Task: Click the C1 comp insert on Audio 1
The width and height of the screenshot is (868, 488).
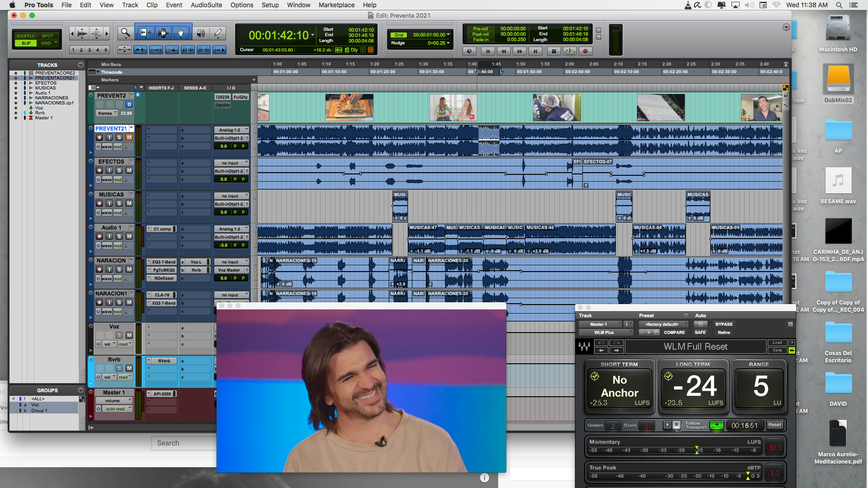Action: pyautogui.click(x=161, y=229)
